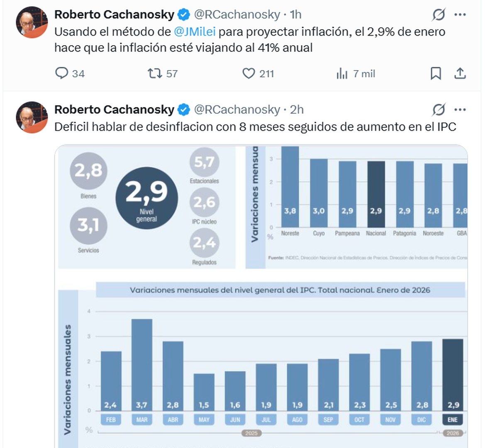
Task: Open @RCachanosky handle on first tweet
Action: pyautogui.click(x=237, y=15)
